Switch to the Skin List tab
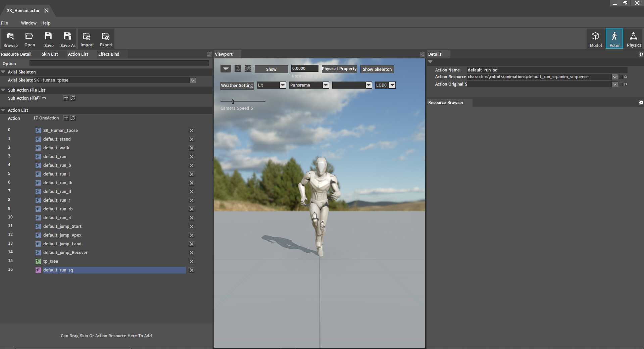 [x=50, y=54]
